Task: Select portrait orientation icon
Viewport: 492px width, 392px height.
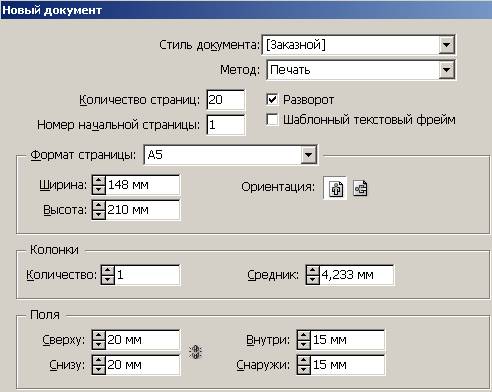Action: coord(335,189)
